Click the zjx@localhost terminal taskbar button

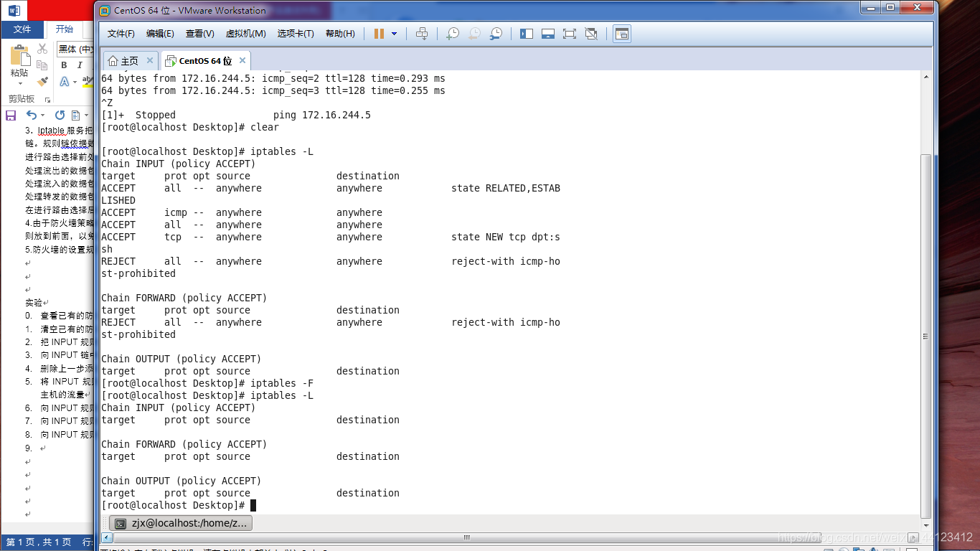click(x=181, y=524)
